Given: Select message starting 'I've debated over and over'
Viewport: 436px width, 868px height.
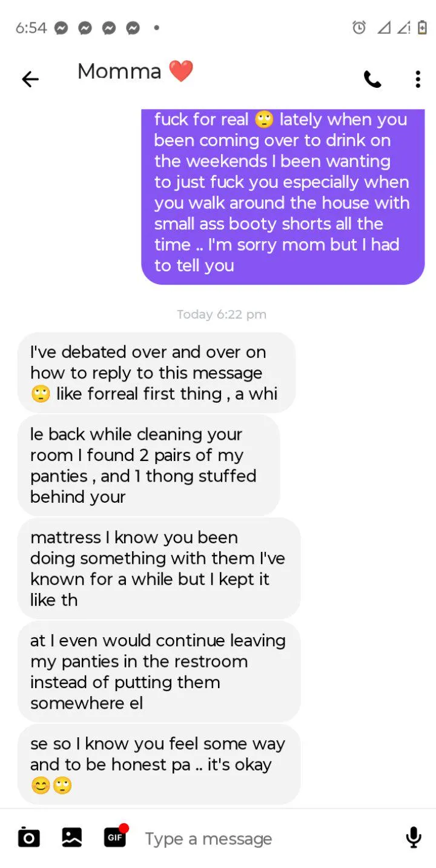Looking at the screenshot, I should pos(156,373).
